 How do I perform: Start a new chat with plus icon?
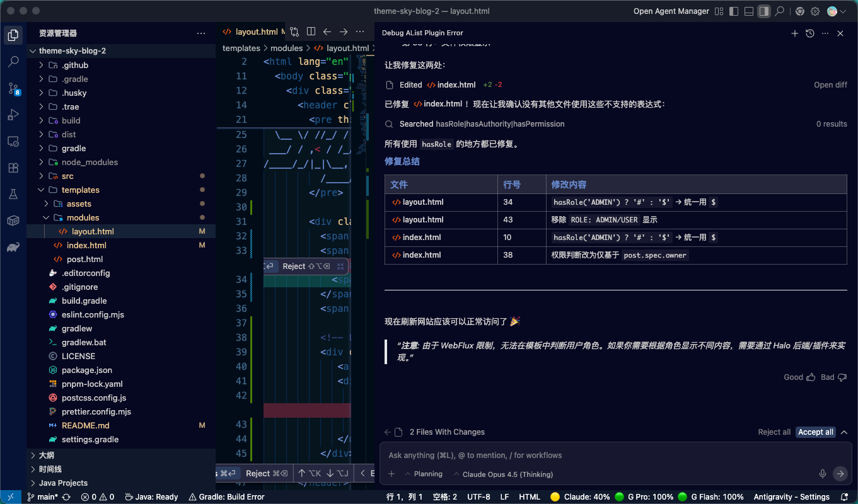click(795, 33)
